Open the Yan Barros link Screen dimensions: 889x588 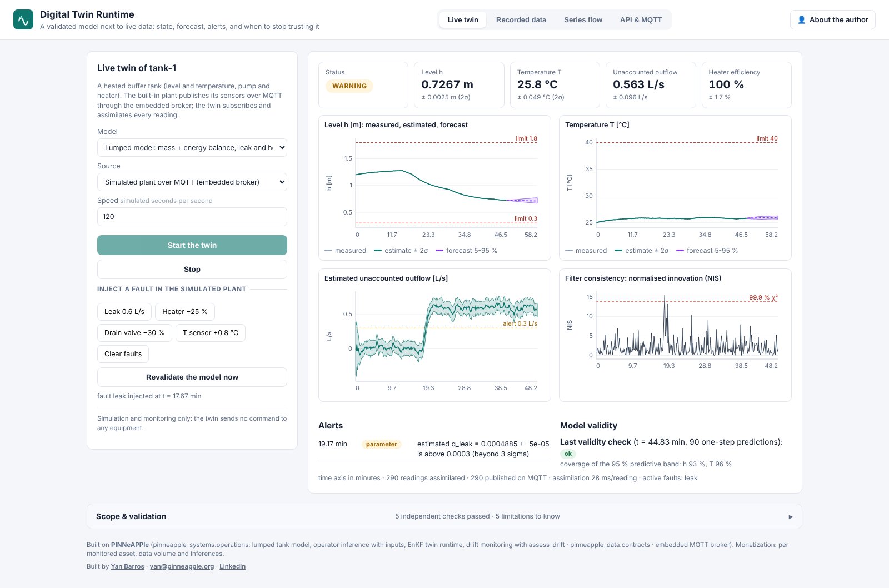[x=127, y=566]
